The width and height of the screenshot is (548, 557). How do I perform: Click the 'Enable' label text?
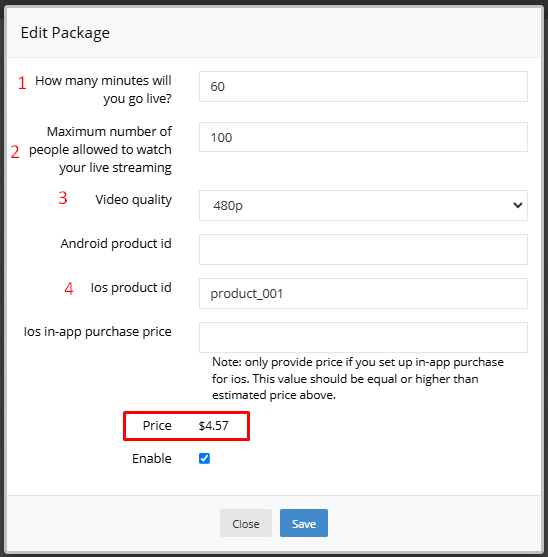click(152, 459)
